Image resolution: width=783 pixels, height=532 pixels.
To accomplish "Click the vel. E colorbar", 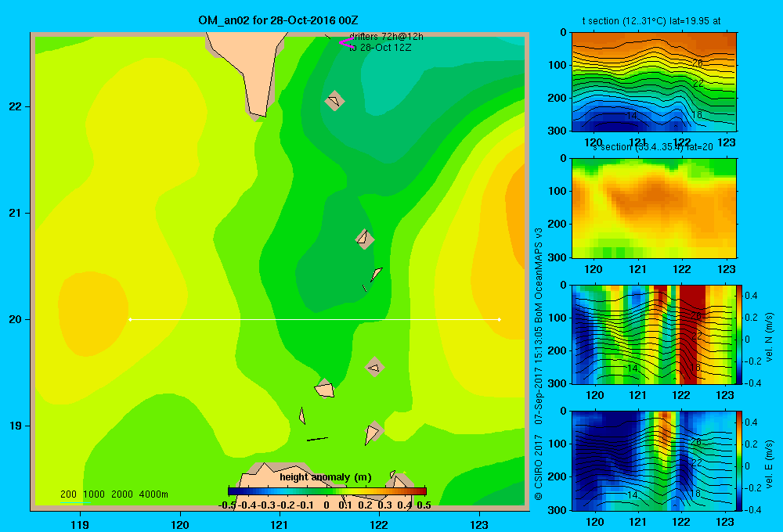I will [739, 461].
